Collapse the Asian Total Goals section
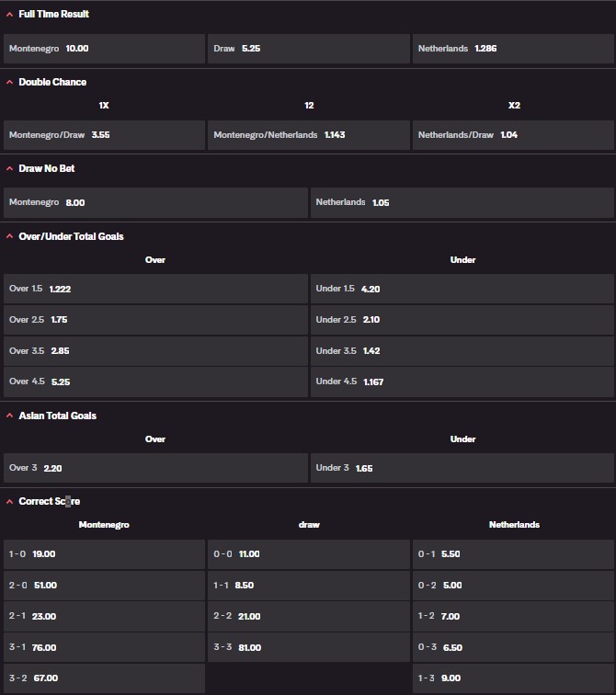 [x=10, y=416]
